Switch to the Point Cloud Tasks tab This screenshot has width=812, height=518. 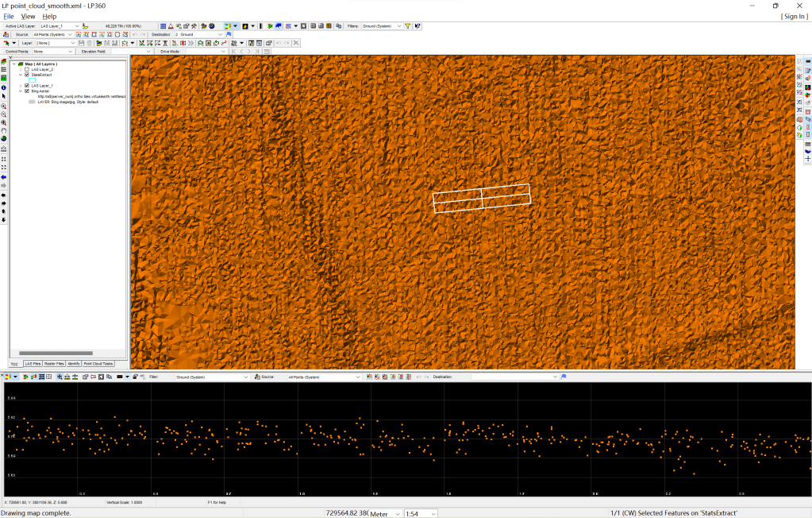point(98,364)
